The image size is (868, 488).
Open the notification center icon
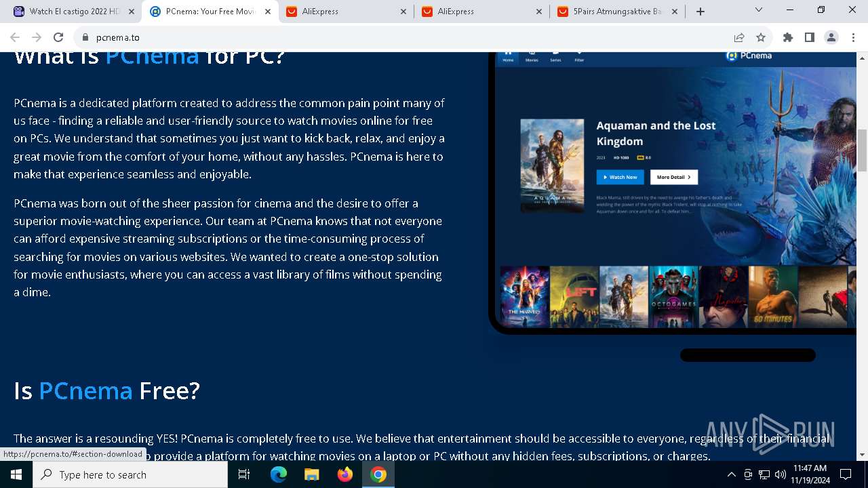(846, 474)
